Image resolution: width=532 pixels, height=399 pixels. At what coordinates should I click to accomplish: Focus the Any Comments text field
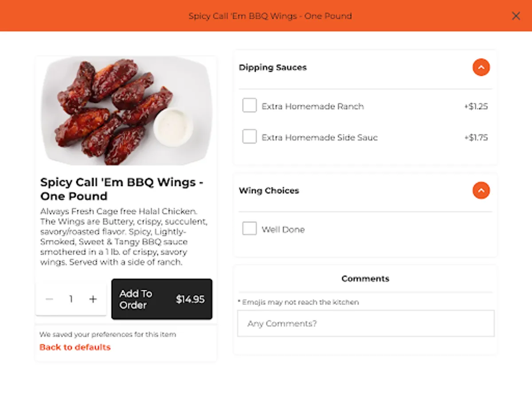point(366,323)
